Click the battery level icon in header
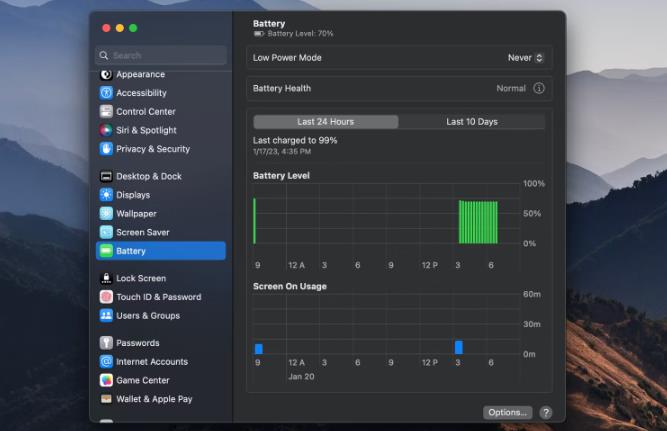 pos(259,34)
